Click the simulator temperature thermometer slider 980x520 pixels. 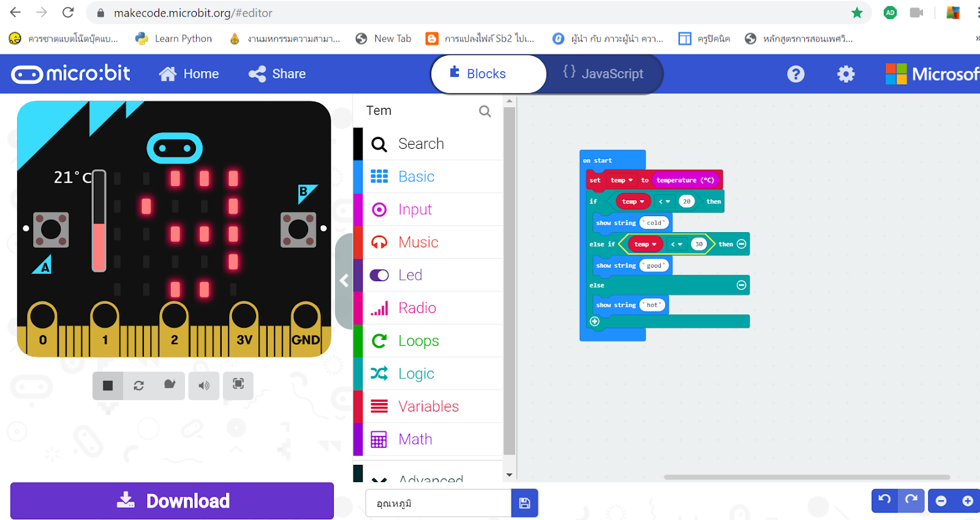point(99,220)
